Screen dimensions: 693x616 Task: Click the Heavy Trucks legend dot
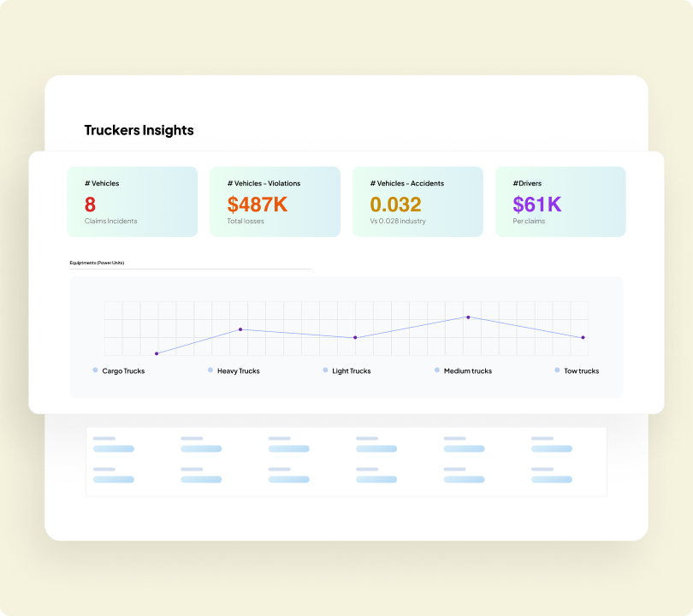click(x=210, y=370)
